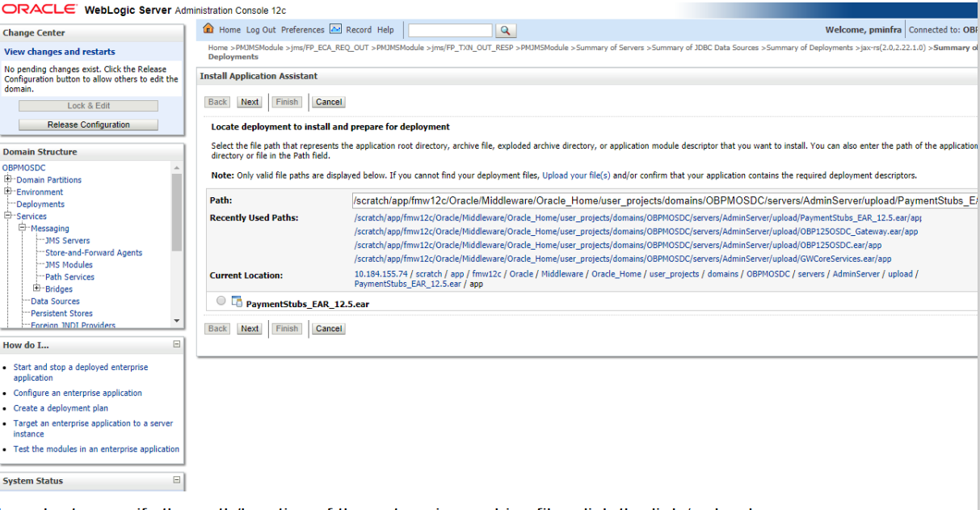Viewport: 980px width, 510px height.
Task: Open Target an enterprise application link
Action: pyautogui.click(x=93, y=428)
